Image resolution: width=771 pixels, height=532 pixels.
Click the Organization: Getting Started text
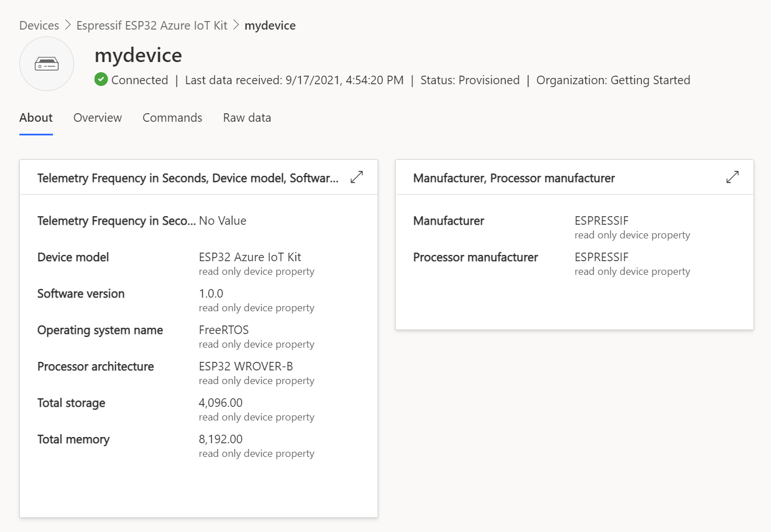(x=613, y=80)
